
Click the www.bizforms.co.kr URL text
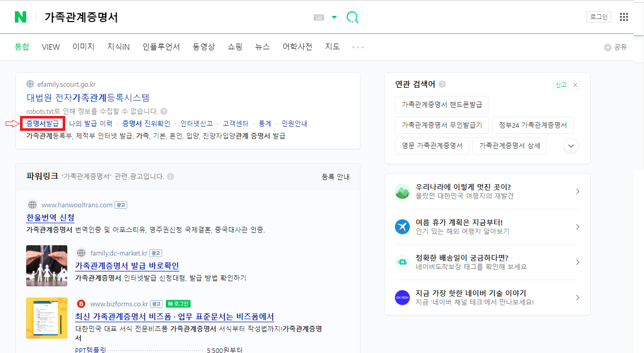(x=119, y=304)
